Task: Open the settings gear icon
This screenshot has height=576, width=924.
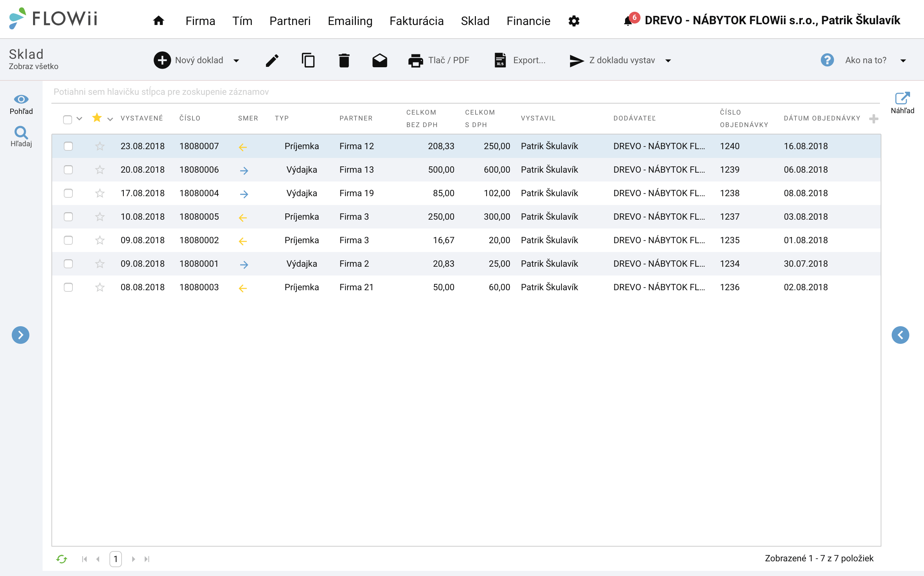Action: (574, 21)
